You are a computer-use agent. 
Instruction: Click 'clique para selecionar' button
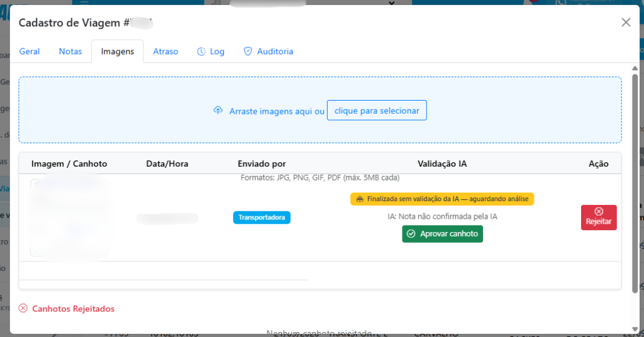[x=377, y=111]
